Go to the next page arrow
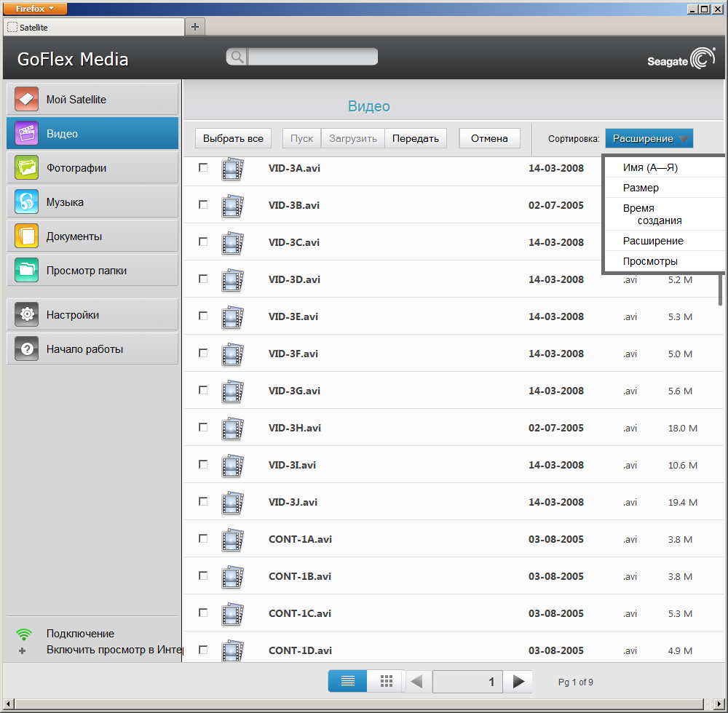The image size is (728, 713). (x=518, y=682)
